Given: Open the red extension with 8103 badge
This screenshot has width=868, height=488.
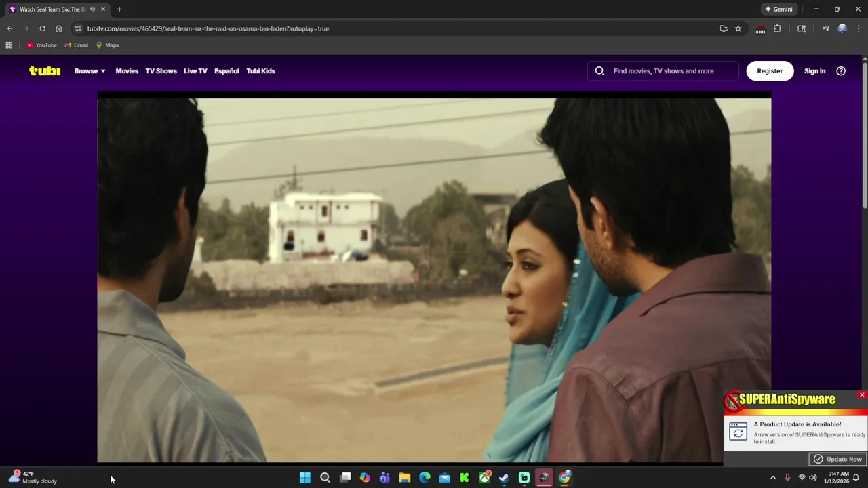Looking at the screenshot, I should pyautogui.click(x=760, y=29).
